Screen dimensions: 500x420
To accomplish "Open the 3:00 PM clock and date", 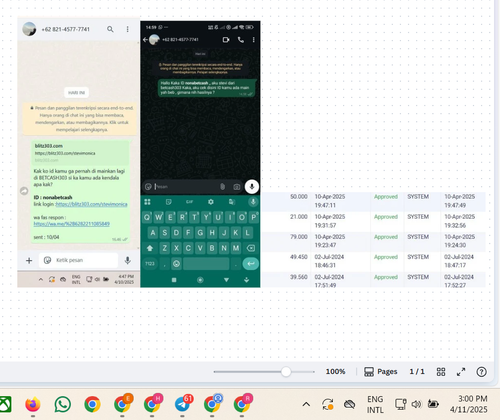I will [469, 404].
